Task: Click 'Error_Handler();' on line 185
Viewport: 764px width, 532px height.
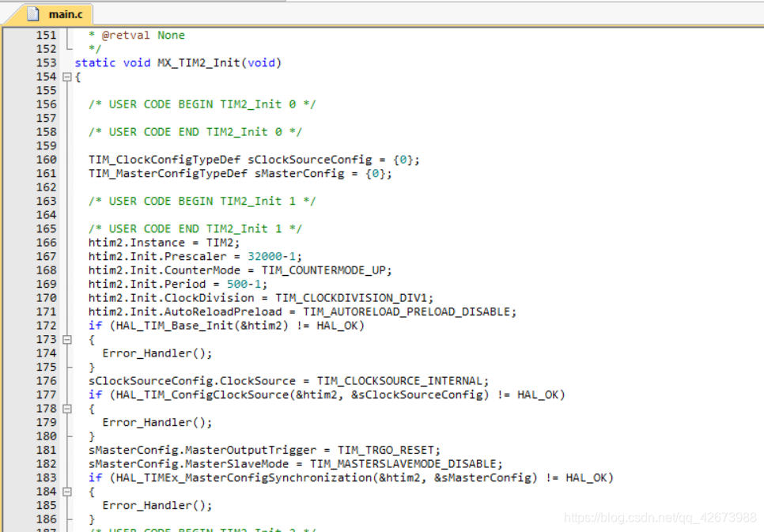Action: tap(157, 505)
